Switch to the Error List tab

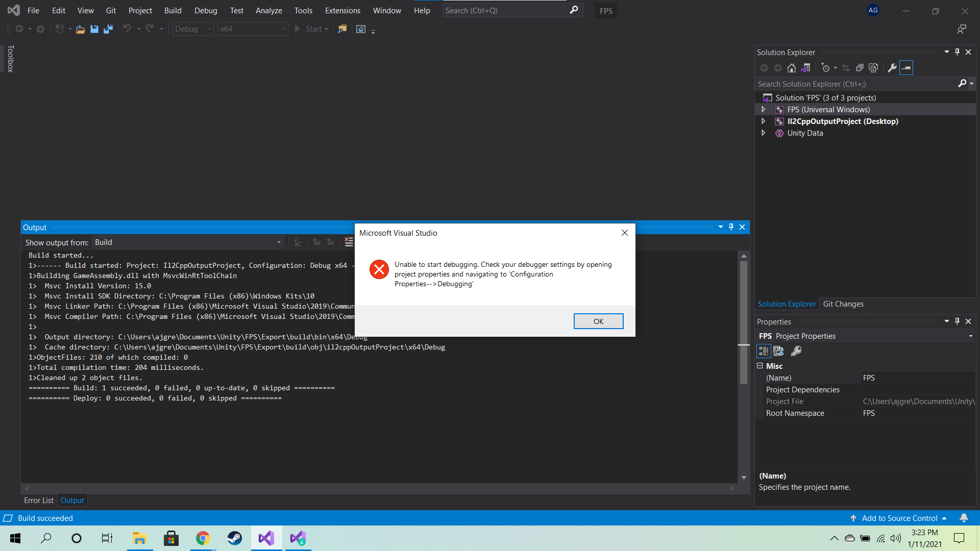(39, 500)
